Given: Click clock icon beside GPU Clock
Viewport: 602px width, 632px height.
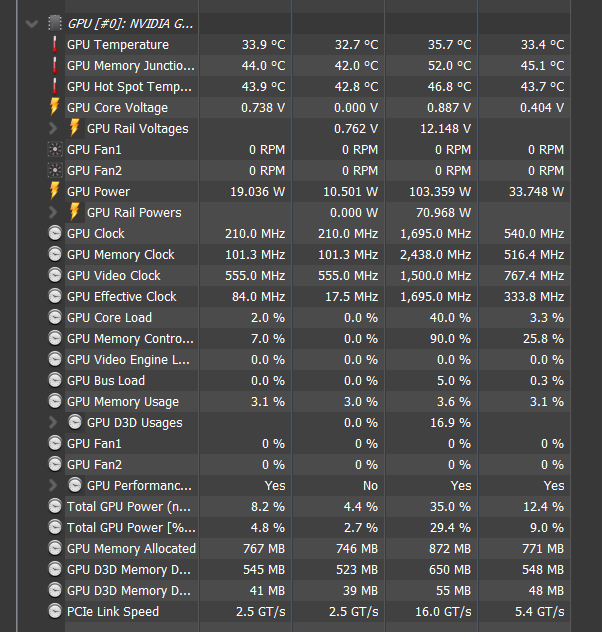Looking at the screenshot, I should pyautogui.click(x=55, y=233).
